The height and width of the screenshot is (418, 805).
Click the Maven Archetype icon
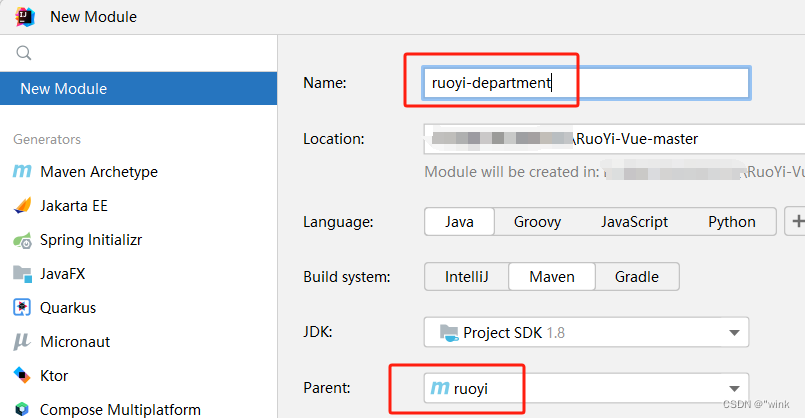[x=22, y=171]
